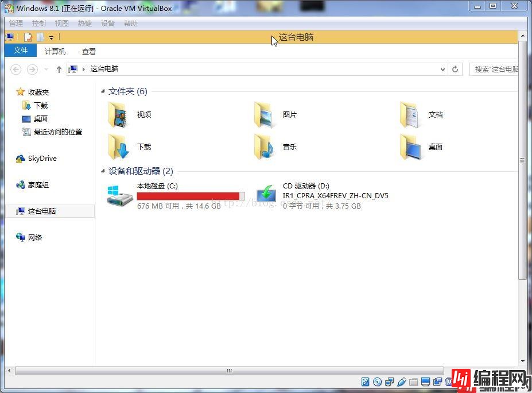Click the Properties icon in quick access toolbar
This screenshot has height=393, width=532.
28,37
